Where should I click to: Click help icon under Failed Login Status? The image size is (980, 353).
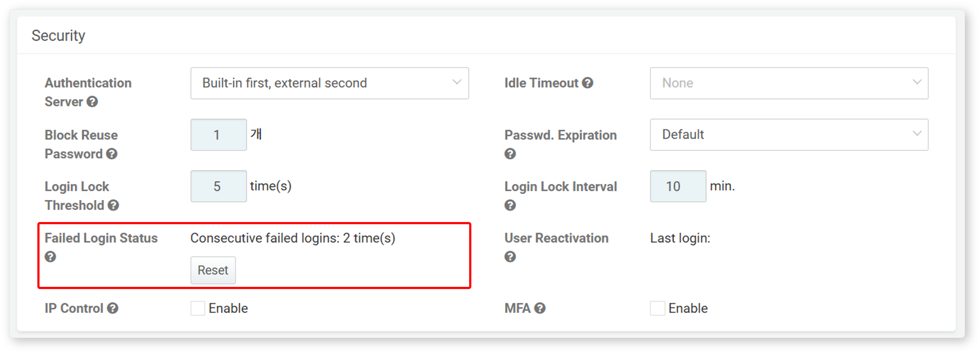50,257
